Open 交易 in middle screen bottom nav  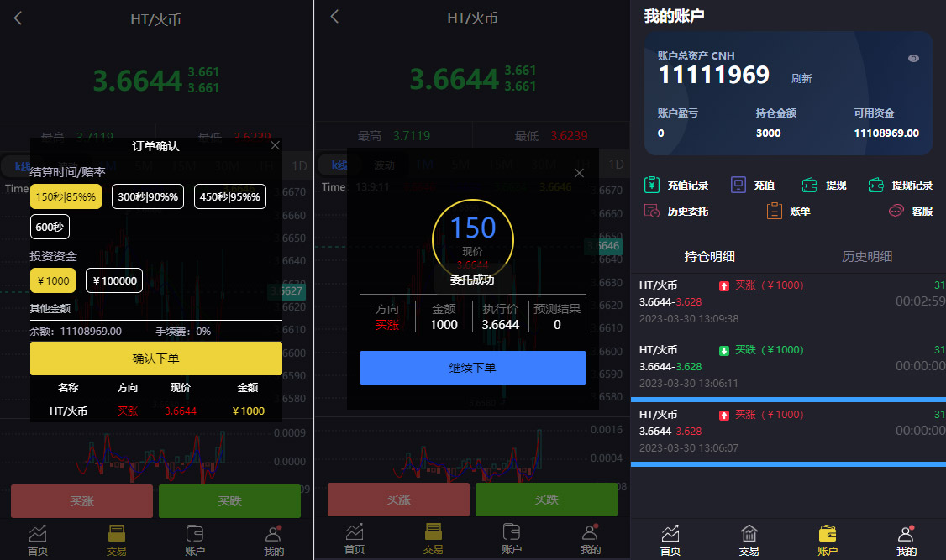434,539
